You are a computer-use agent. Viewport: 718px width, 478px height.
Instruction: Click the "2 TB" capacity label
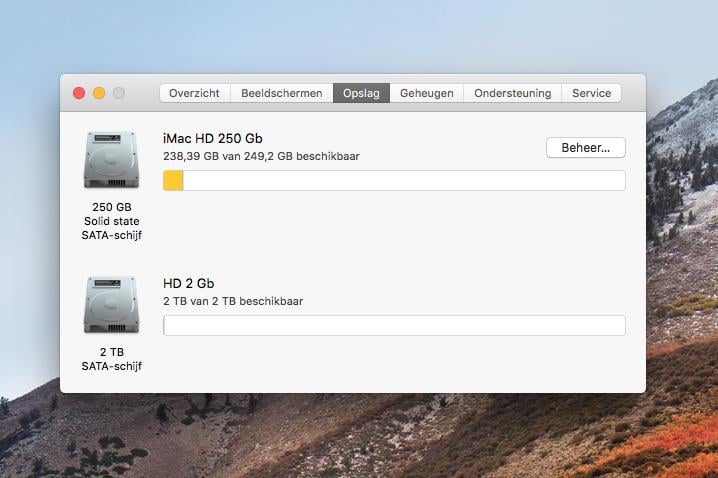click(112, 352)
